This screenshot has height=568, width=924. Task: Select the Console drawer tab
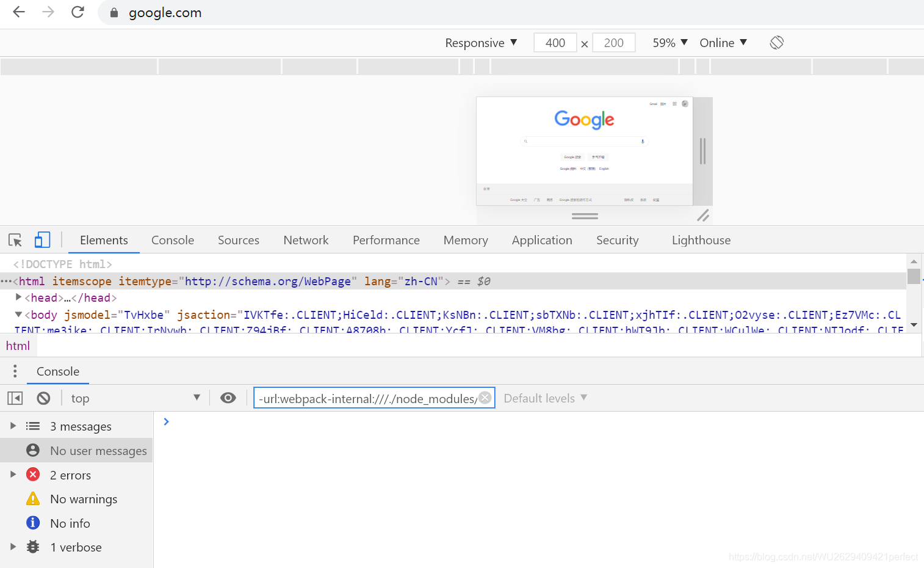click(x=58, y=371)
